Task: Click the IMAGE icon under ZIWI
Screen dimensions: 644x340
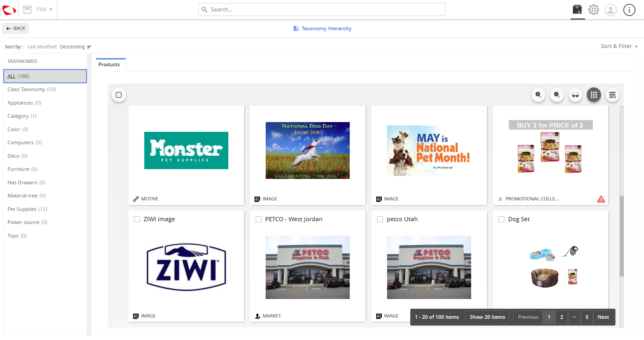Action: pos(136,316)
